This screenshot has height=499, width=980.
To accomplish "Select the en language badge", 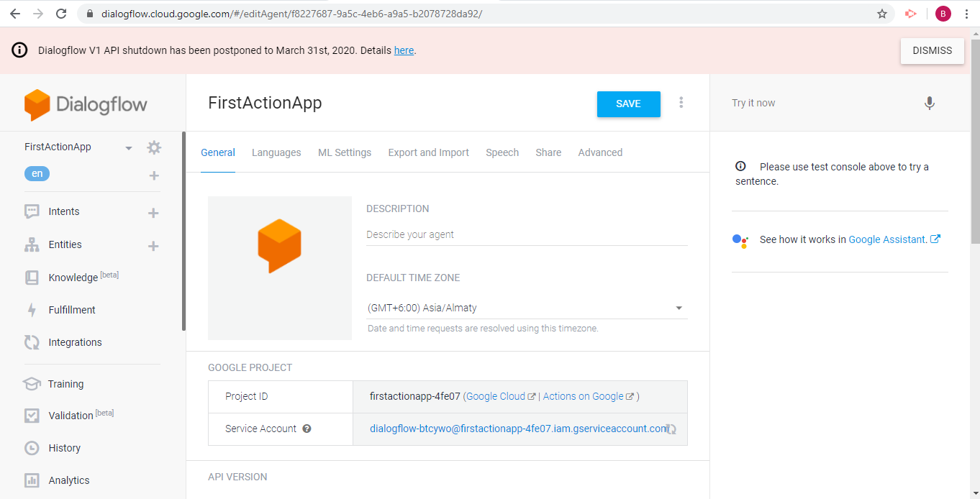I will 37,174.
